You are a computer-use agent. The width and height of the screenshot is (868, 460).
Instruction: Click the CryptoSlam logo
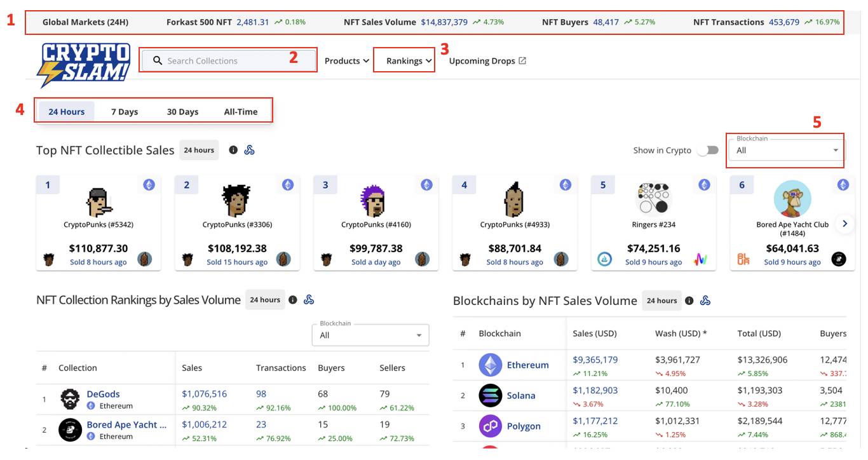(84, 65)
